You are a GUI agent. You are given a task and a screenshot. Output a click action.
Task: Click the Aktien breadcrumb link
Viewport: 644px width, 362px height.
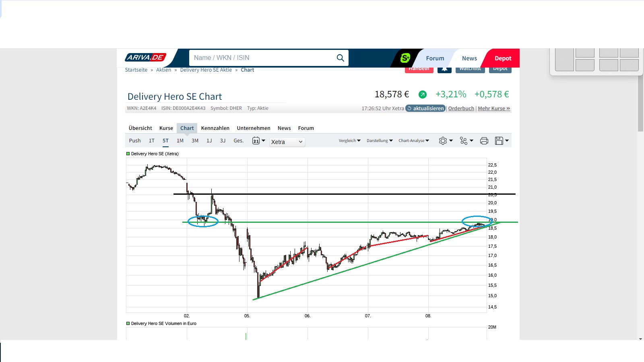163,70
